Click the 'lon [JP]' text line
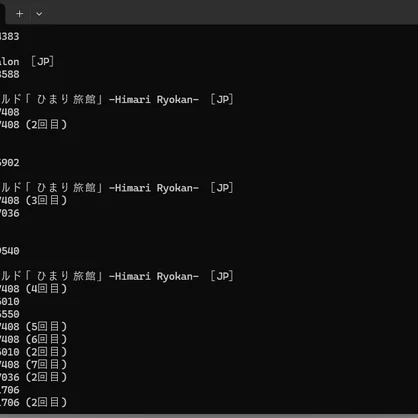The width and height of the screenshot is (418, 418). point(27,62)
